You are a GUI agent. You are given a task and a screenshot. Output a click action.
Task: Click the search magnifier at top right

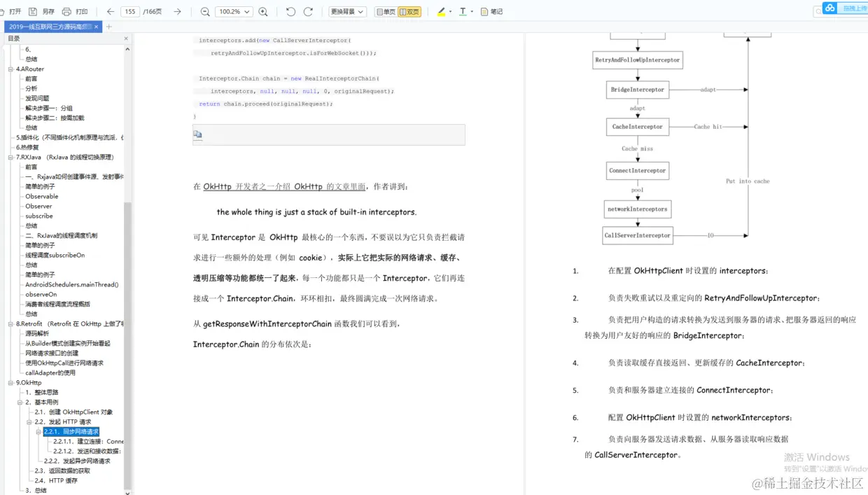click(818, 12)
